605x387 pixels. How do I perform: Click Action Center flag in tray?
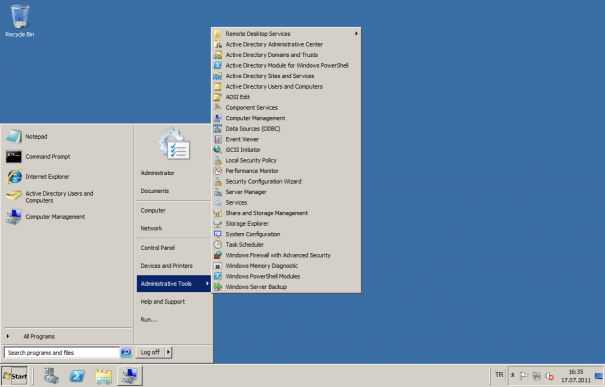coord(524,375)
